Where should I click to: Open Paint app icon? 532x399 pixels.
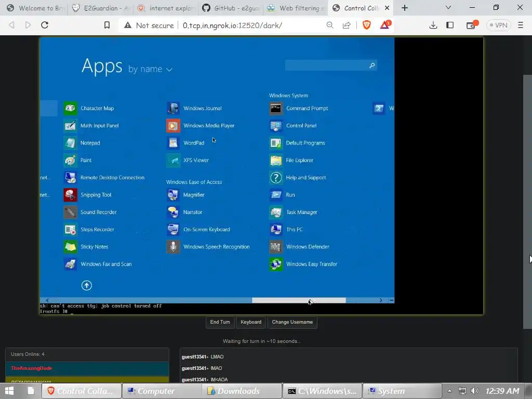click(70, 160)
